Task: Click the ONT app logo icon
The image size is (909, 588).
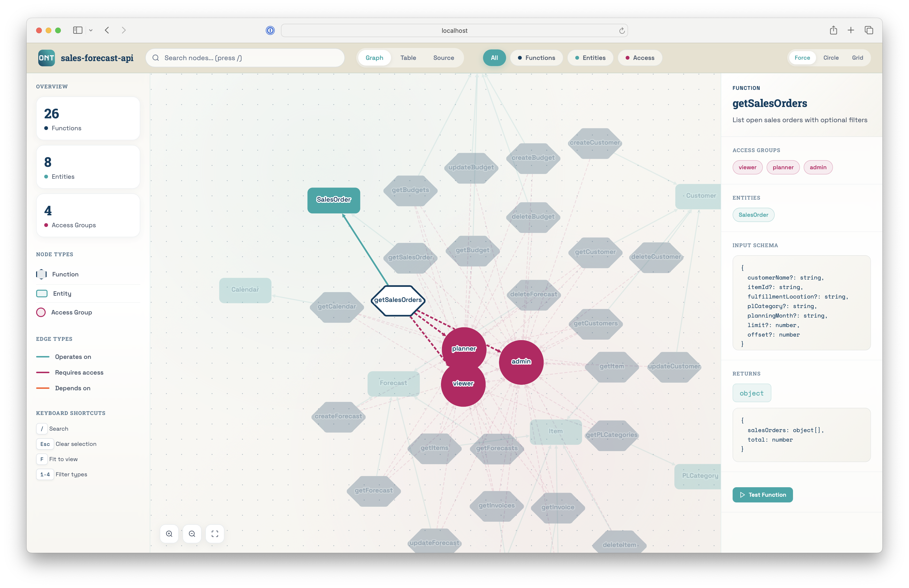Action: pos(46,58)
